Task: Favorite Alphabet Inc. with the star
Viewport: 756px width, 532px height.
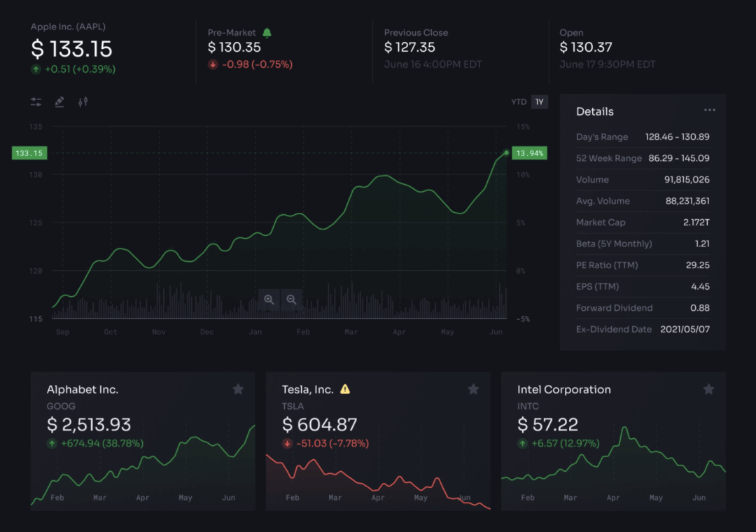Action: (x=238, y=389)
